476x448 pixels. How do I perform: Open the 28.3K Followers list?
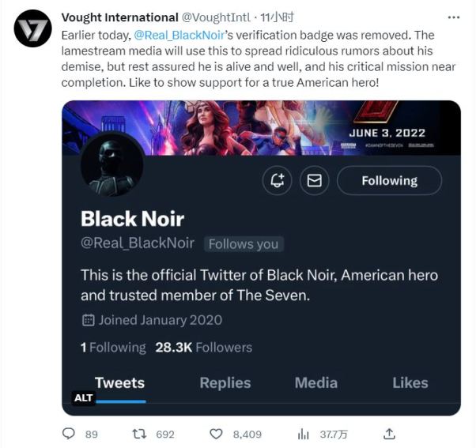tap(203, 348)
